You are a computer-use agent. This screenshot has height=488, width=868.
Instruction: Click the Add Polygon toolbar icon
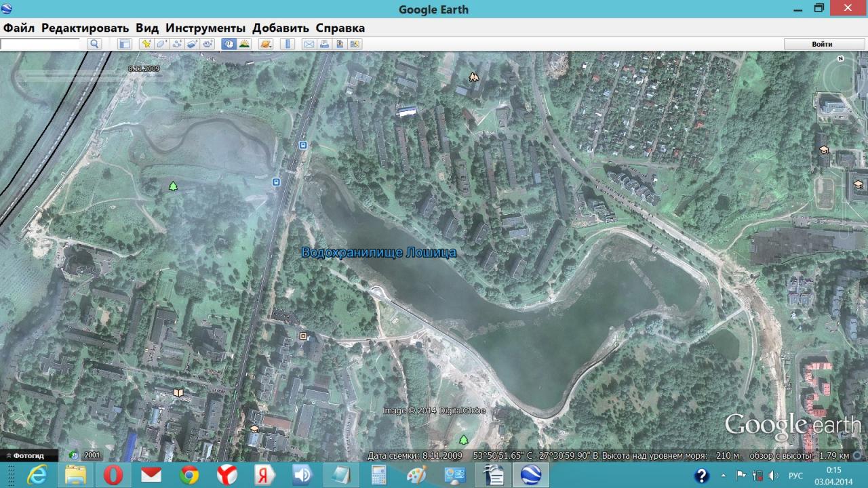(161, 44)
